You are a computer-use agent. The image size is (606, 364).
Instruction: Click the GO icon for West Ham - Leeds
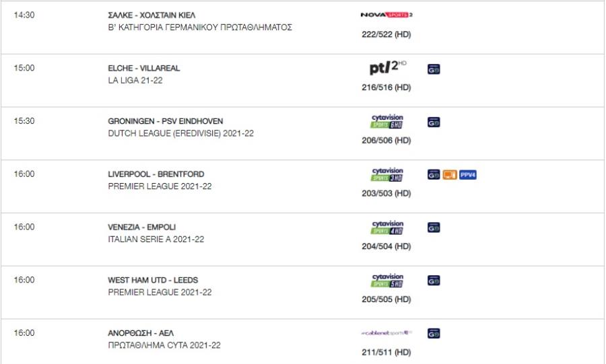[x=434, y=281]
